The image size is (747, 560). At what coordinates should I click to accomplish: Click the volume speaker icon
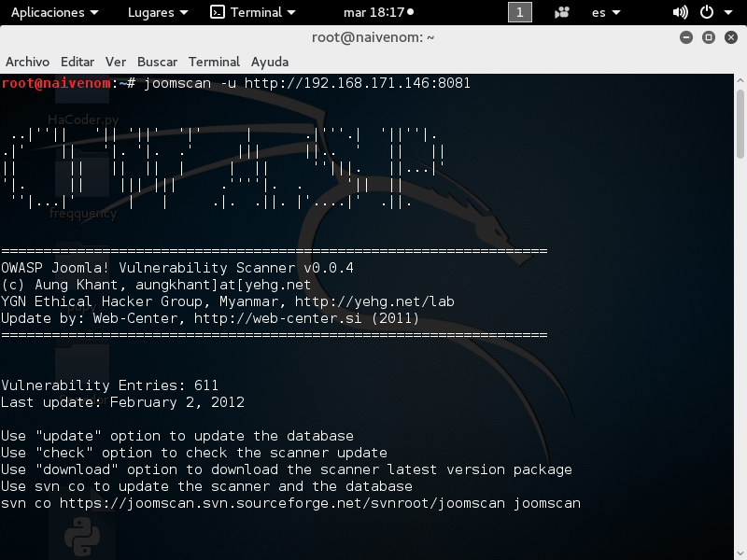[680, 12]
